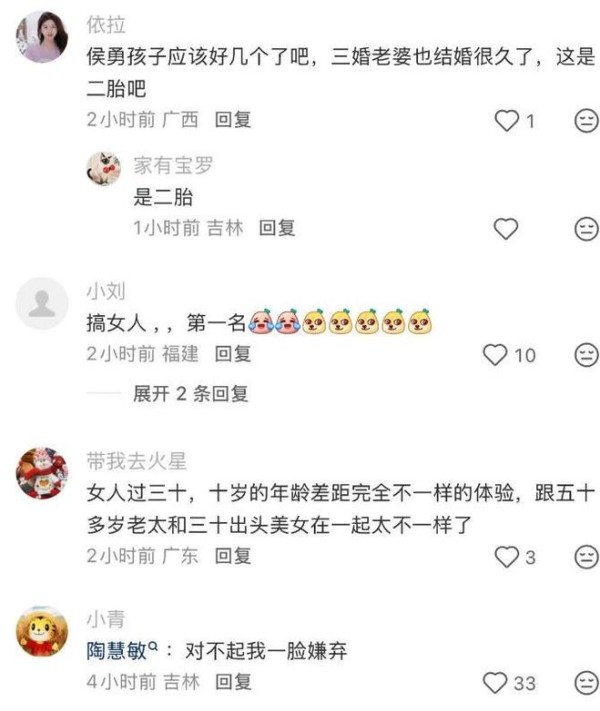The image size is (600, 711).
Task: Dislike 带我去火星's comment via face icon
Action: coord(586,557)
